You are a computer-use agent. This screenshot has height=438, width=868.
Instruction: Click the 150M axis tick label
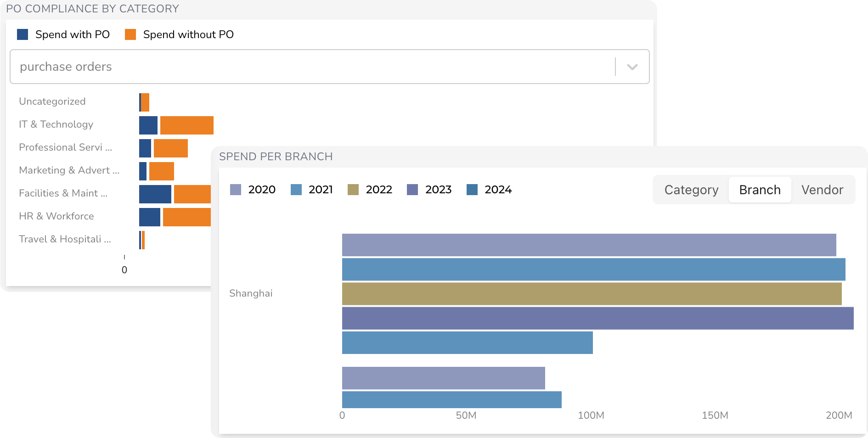click(715, 416)
